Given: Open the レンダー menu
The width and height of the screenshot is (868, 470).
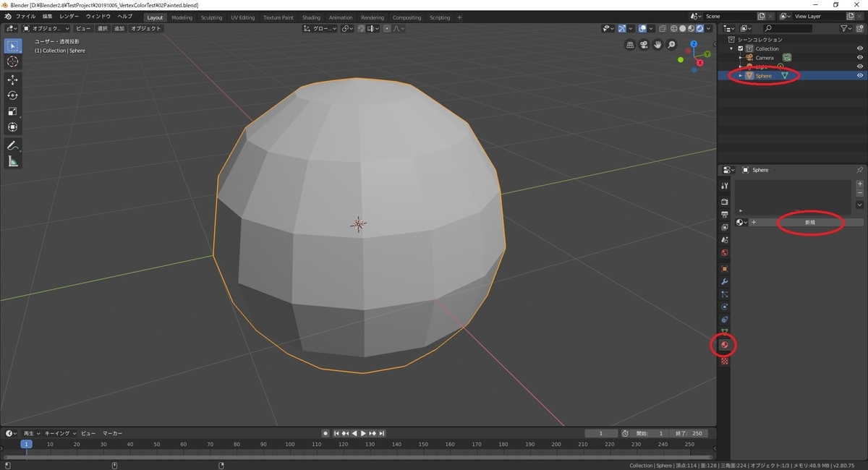Looking at the screenshot, I should click(69, 16).
